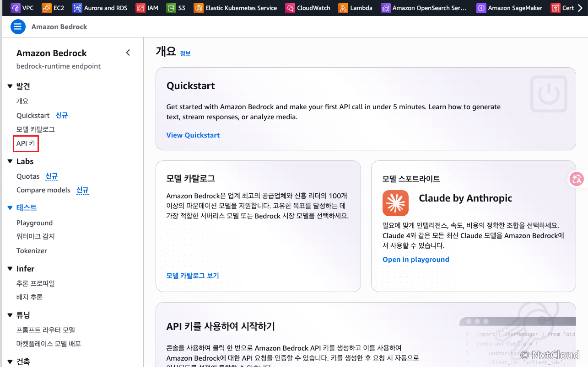
Task: Click the 정보 link beside 개요
Action: 185,53
